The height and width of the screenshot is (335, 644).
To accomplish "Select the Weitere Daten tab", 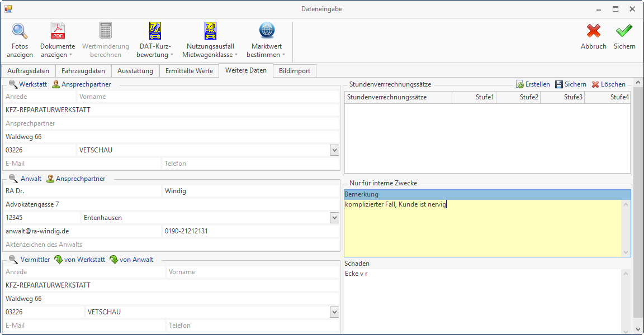I will coord(246,70).
